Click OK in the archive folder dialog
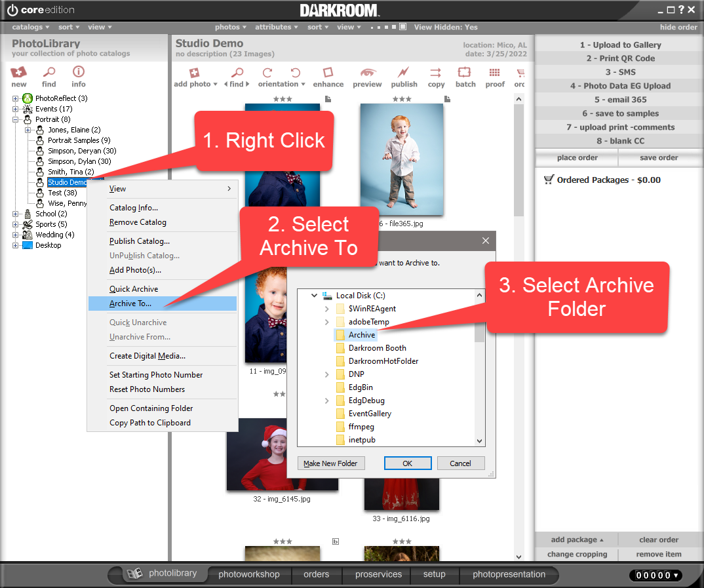This screenshot has width=704, height=588. point(407,463)
